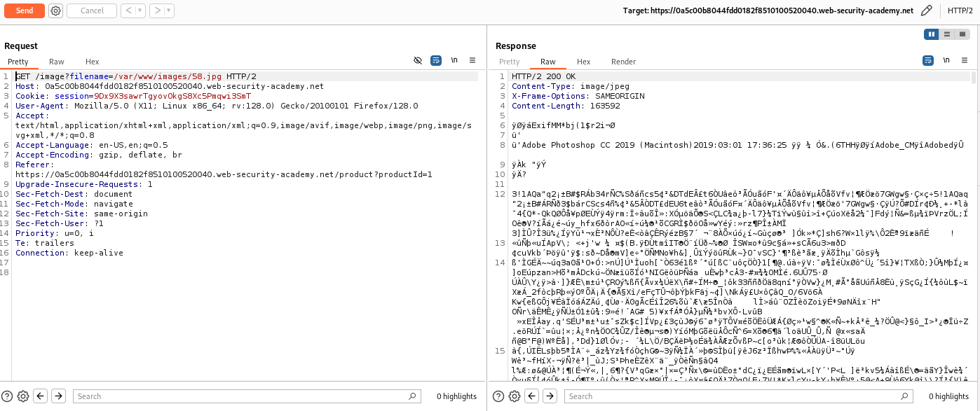Viewport: 980px width, 411px height.
Task: Select the combined tabbed layout icon
Action: coord(963,34)
